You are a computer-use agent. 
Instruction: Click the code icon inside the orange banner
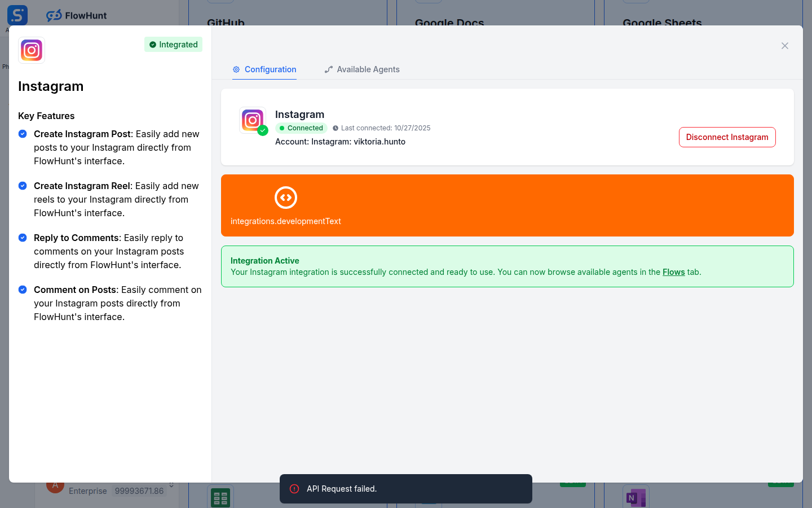pyautogui.click(x=286, y=198)
